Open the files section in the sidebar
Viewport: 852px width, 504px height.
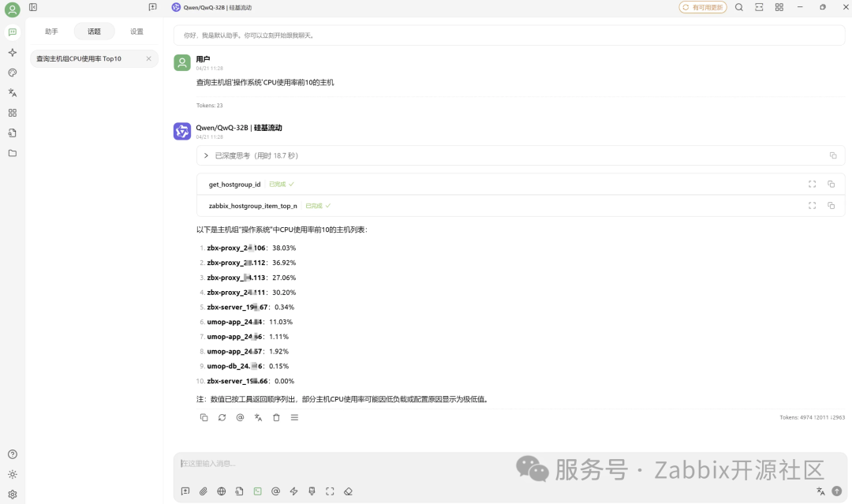tap(13, 153)
